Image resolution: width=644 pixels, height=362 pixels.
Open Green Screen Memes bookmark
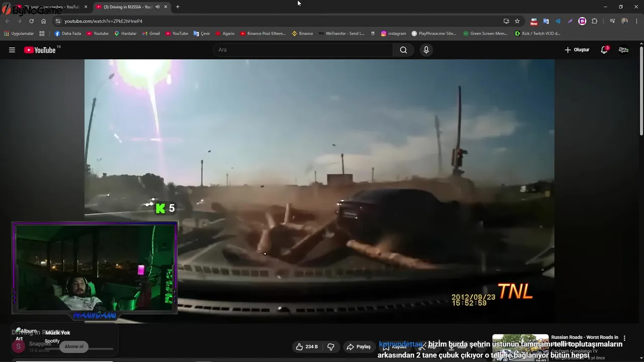click(486, 34)
